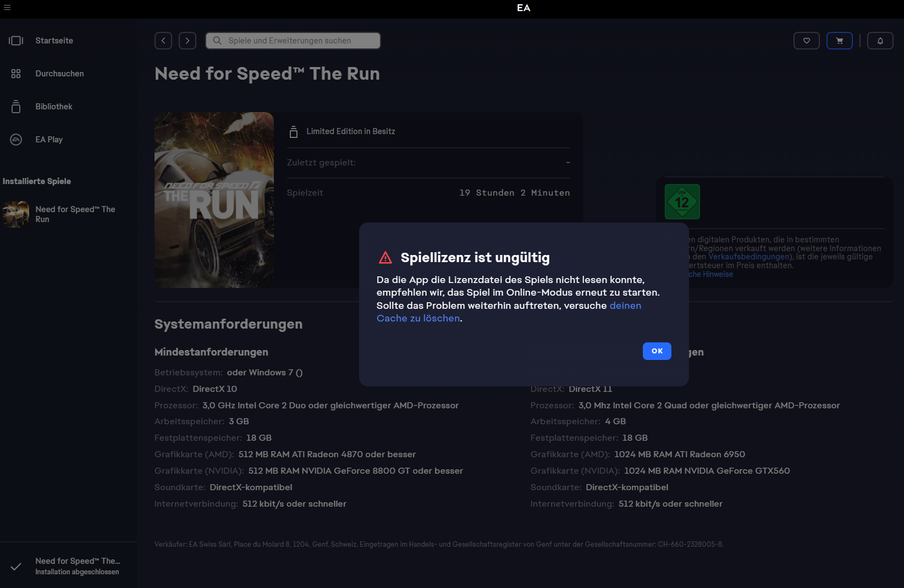Open Bibliothek in the sidebar
Image resolution: width=904 pixels, height=588 pixels.
(x=54, y=107)
